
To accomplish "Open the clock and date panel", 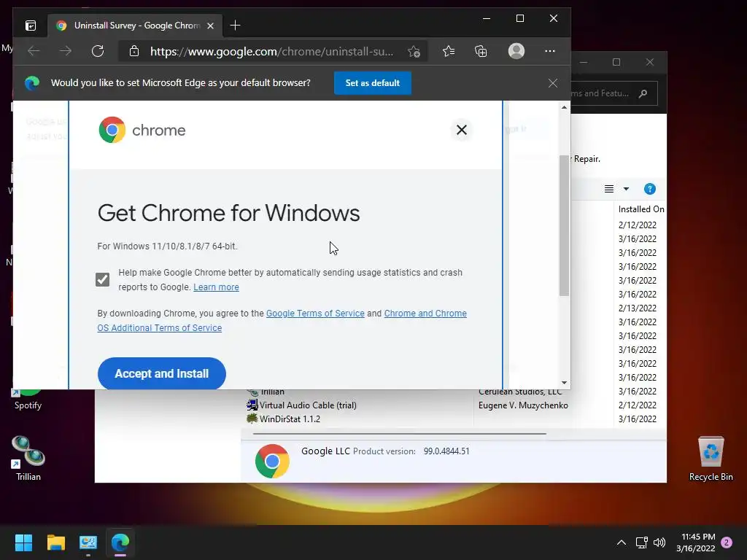I will coord(695,542).
